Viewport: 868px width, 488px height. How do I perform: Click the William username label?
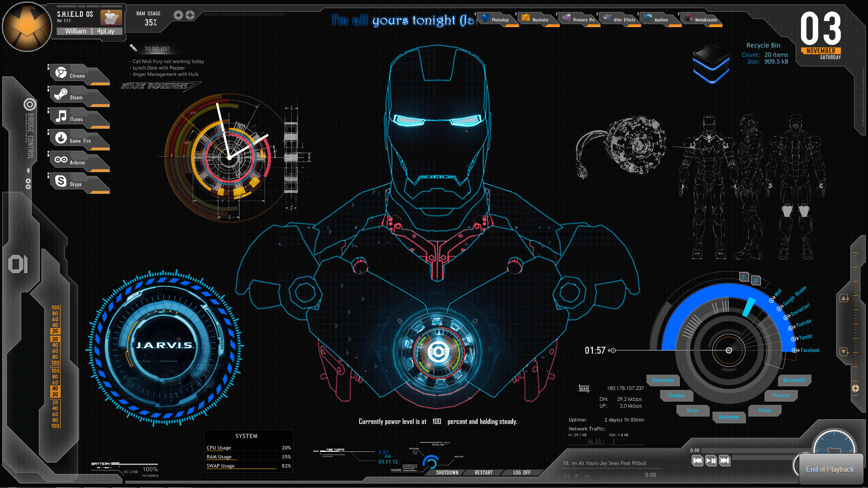click(75, 31)
